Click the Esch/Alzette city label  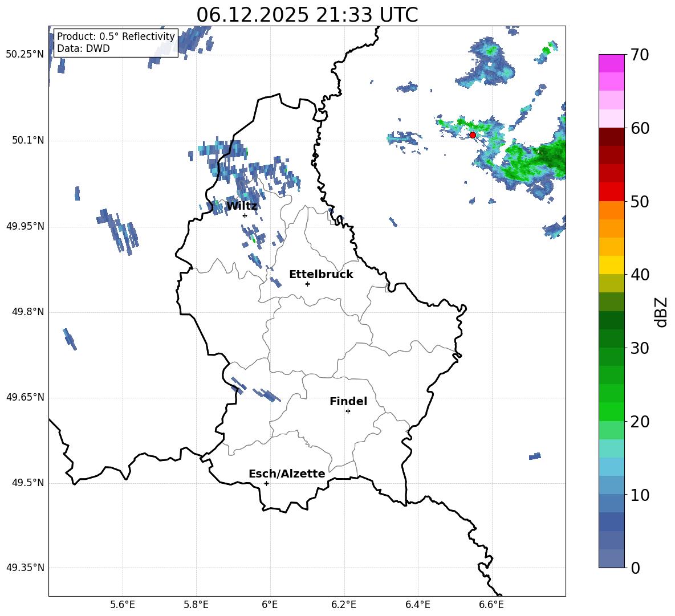tap(287, 474)
